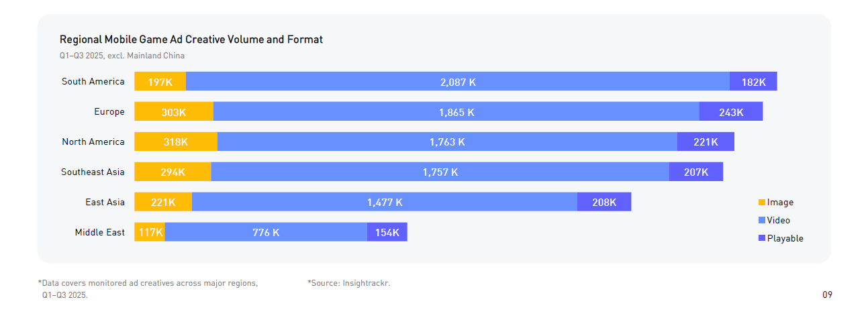Click Middle East's 117K image segment
This screenshot has height=324, width=868.
(x=150, y=233)
